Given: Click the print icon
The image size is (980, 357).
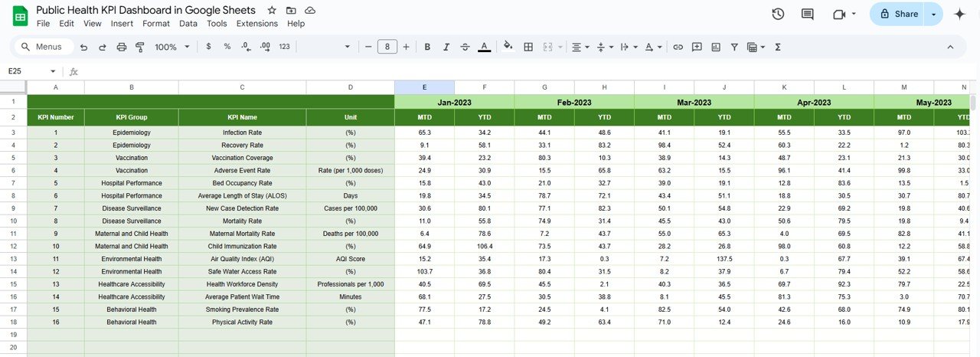Looking at the screenshot, I should click(x=122, y=47).
